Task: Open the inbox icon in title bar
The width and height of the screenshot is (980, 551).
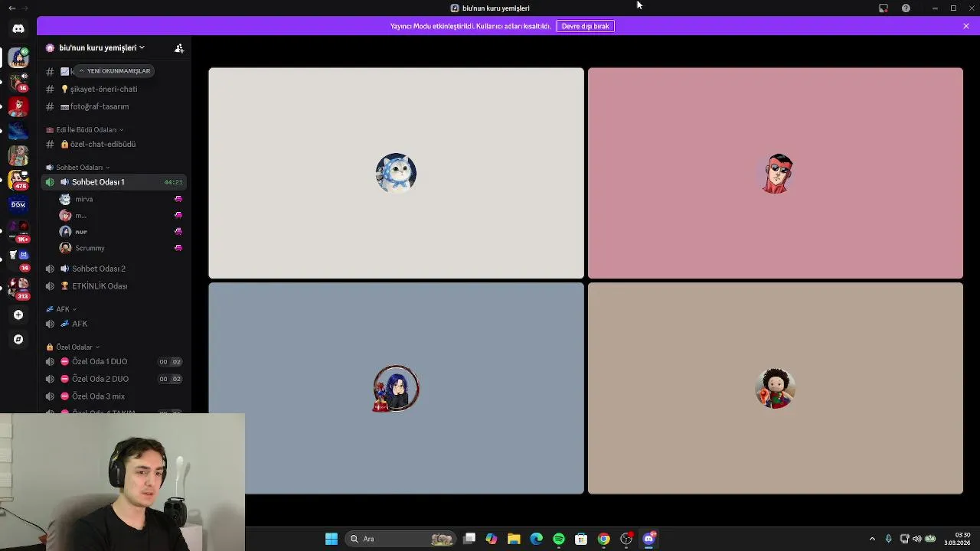Action: (x=884, y=8)
